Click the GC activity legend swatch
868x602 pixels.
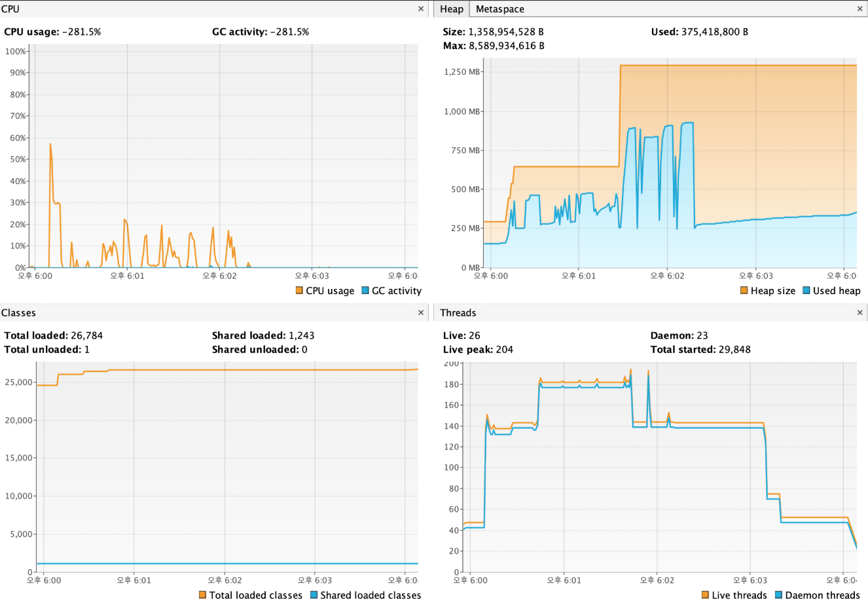click(365, 291)
